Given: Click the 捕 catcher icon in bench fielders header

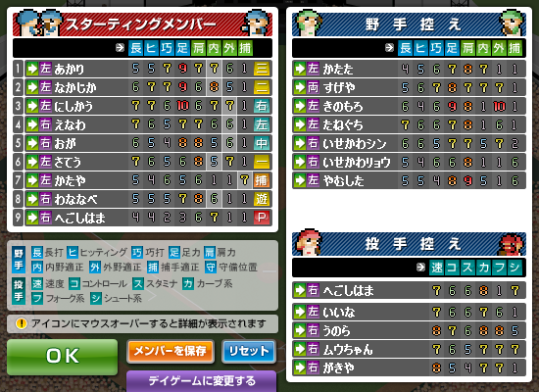Looking at the screenshot, I should point(514,48).
